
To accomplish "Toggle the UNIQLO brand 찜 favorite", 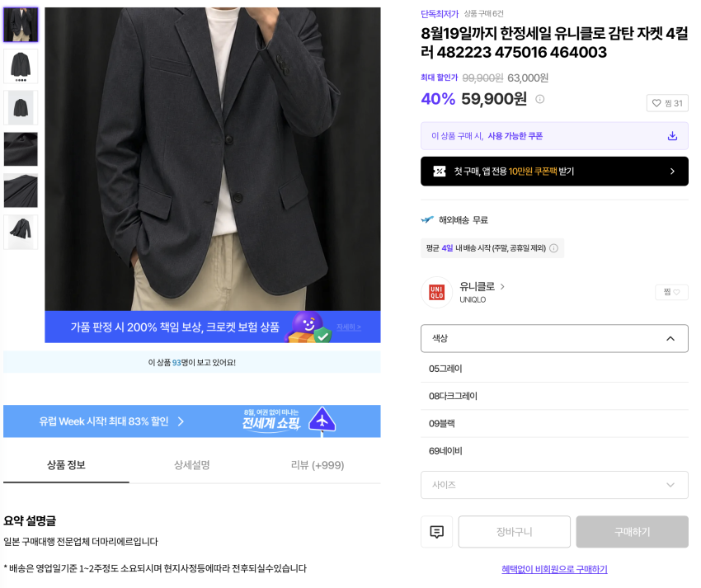I will [x=671, y=292].
